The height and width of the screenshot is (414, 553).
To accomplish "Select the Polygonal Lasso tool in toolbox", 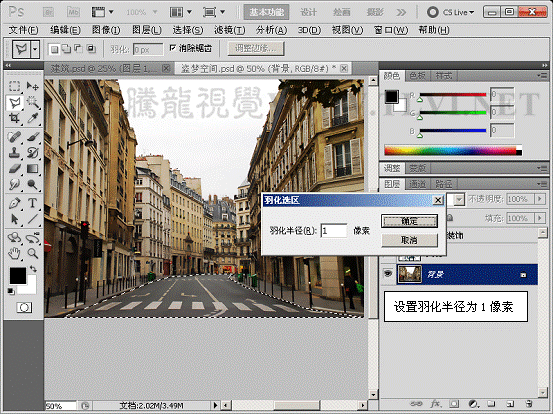I will pyautogui.click(x=14, y=103).
